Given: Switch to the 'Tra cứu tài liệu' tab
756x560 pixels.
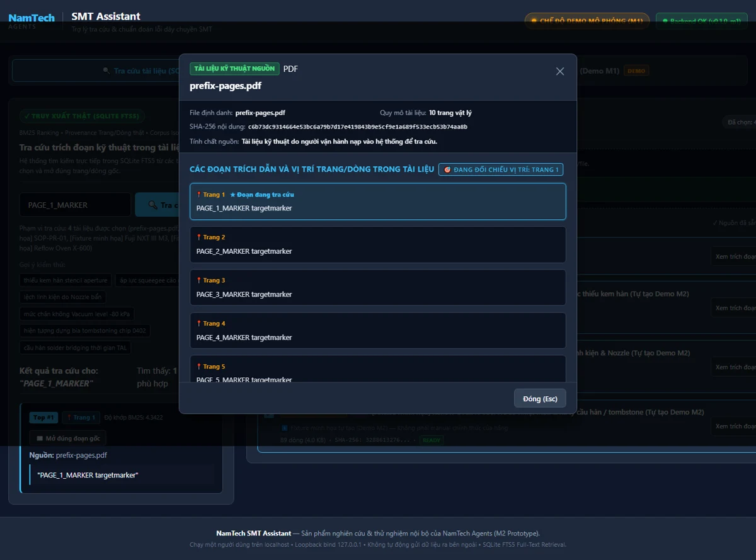Looking at the screenshot, I should [96, 71].
